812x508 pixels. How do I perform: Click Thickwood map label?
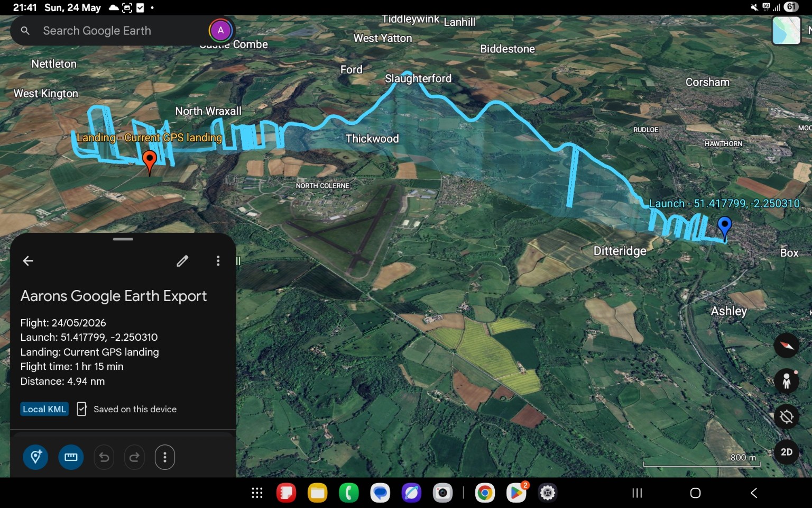(372, 139)
